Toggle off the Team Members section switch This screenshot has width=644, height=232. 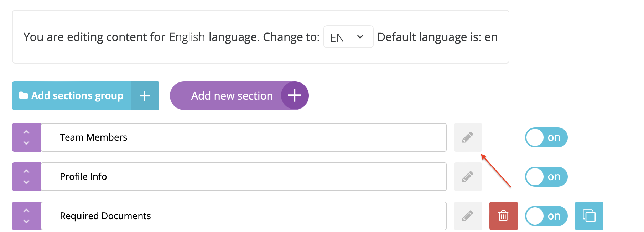pos(546,137)
